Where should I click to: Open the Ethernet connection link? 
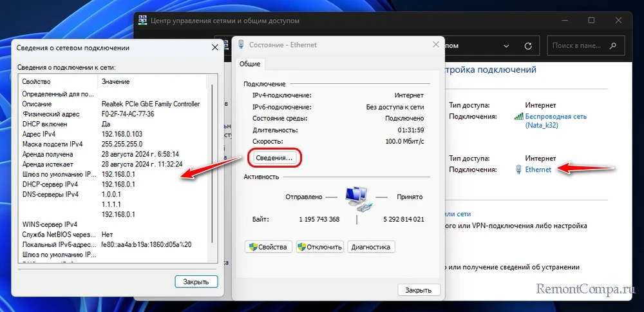pos(538,170)
